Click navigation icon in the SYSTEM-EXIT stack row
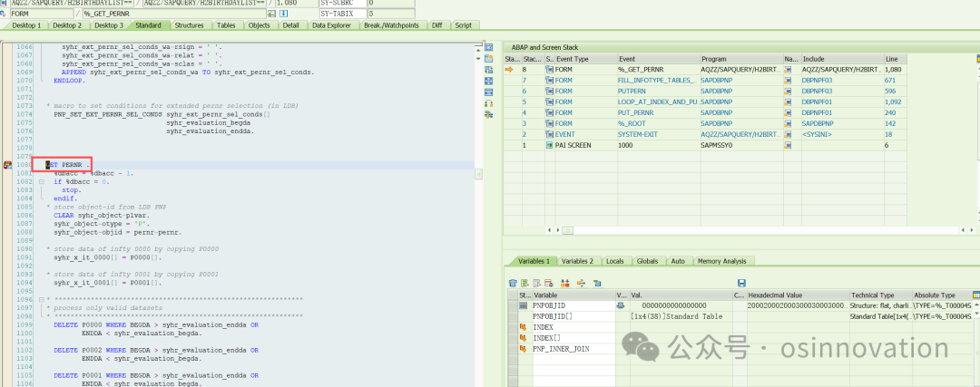Viewport: 980px width, 387px height. (x=789, y=134)
